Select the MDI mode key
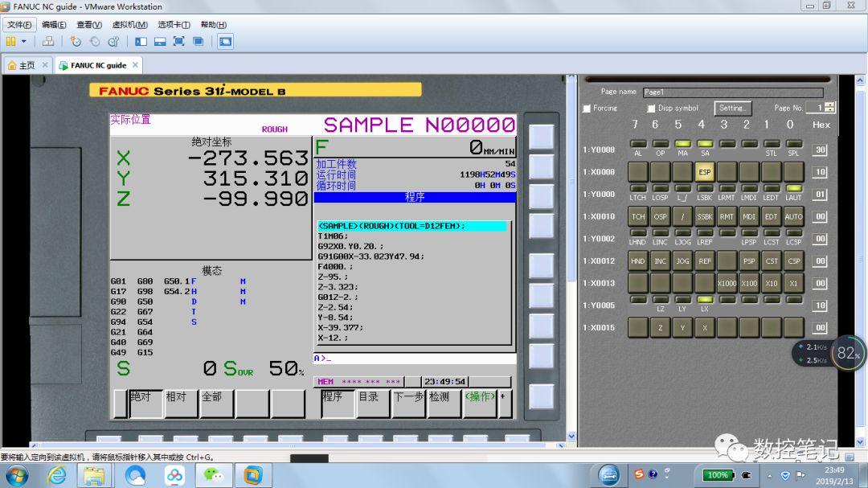The width and height of the screenshot is (868, 488). pyautogui.click(x=748, y=217)
